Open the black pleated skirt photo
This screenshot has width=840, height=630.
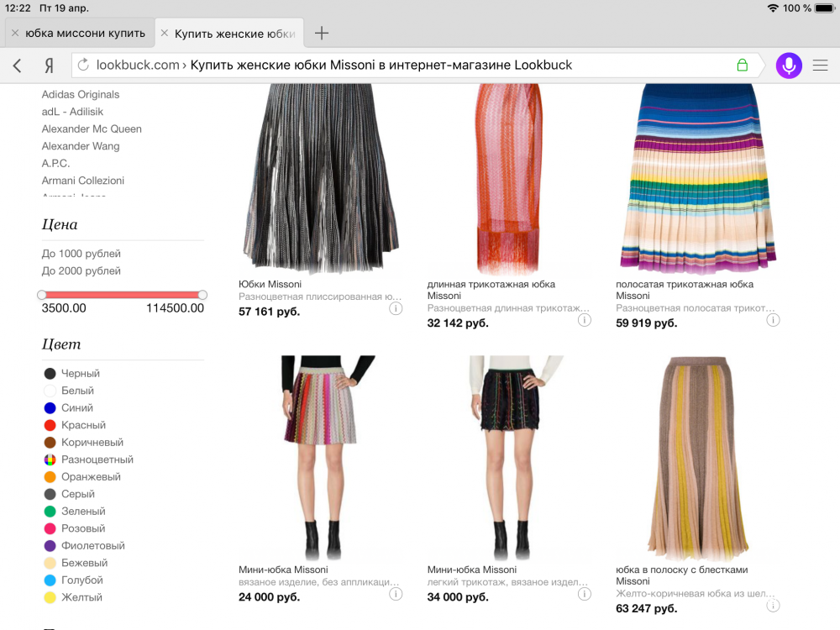pyautogui.click(x=320, y=178)
